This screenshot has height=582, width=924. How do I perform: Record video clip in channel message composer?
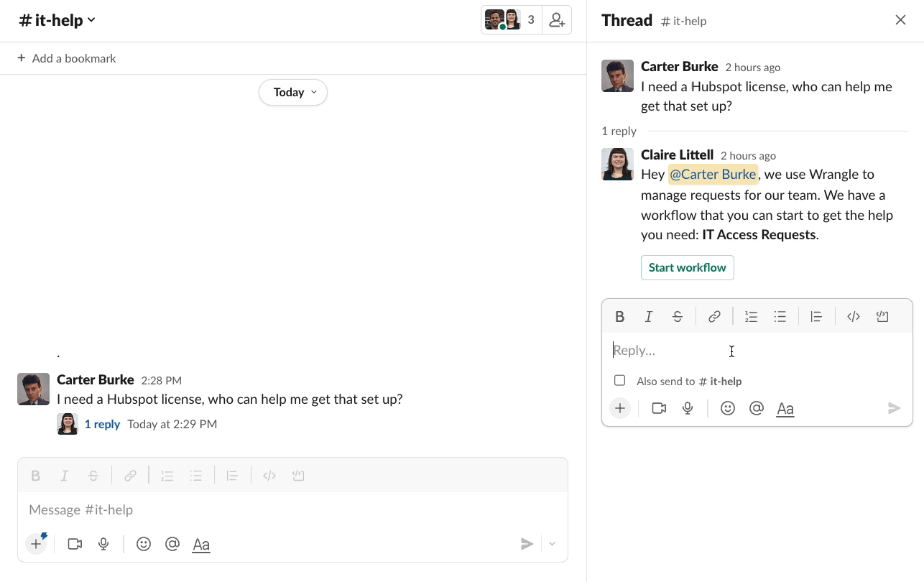click(75, 545)
